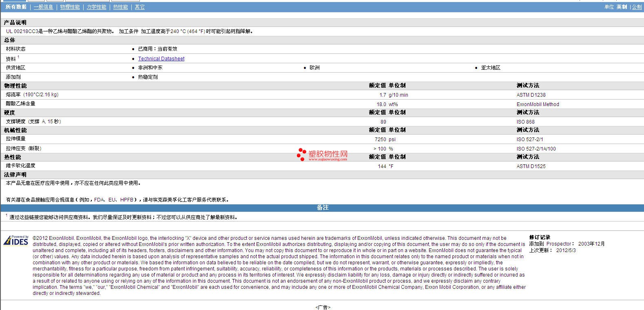The width and height of the screenshot is (644, 310).
Task: Click the 产品说明 section header
Action: tap(15, 22)
